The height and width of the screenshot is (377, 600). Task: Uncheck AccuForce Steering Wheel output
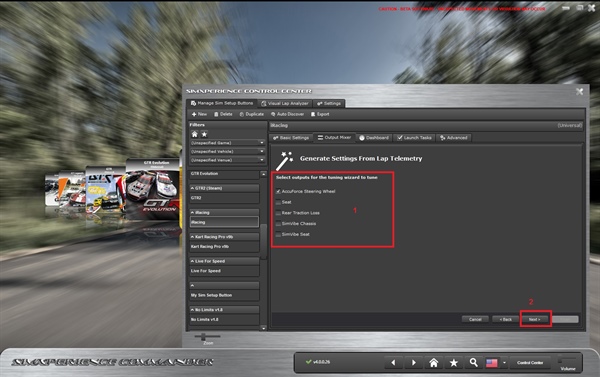pyautogui.click(x=278, y=191)
